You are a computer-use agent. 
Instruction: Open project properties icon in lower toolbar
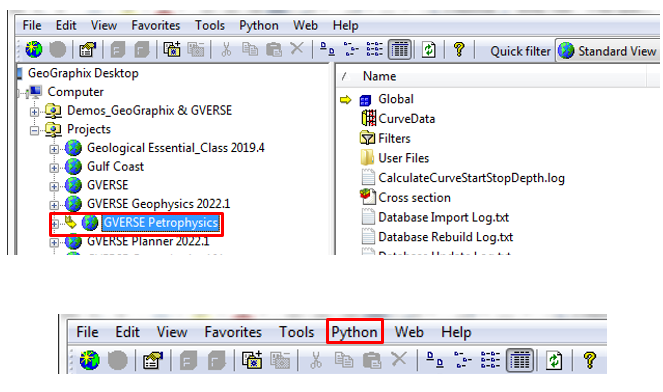[153, 360]
